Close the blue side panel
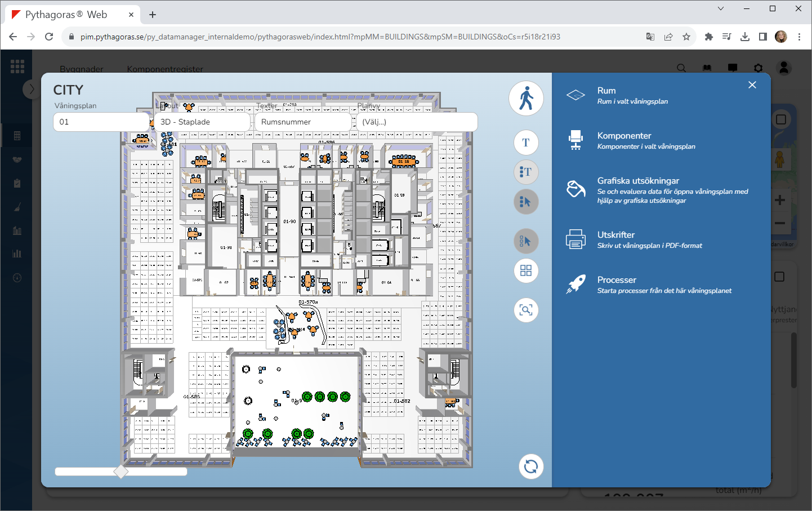Viewport: 812px width, 511px height. (x=752, y=85)
